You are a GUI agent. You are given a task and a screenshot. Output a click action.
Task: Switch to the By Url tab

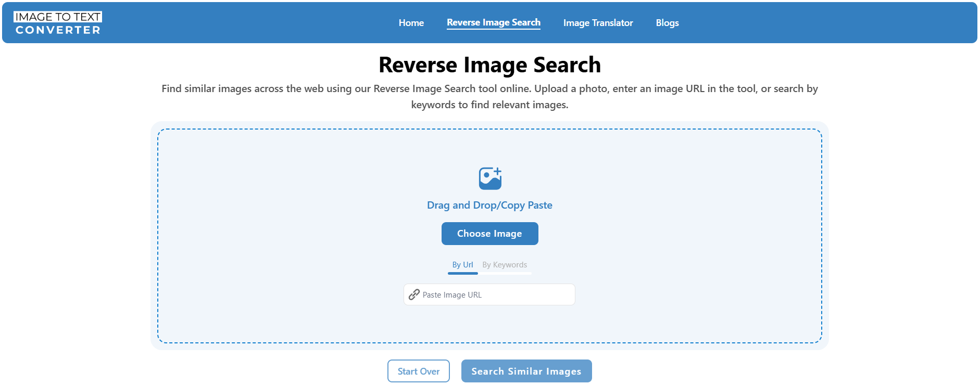(462, 265)
